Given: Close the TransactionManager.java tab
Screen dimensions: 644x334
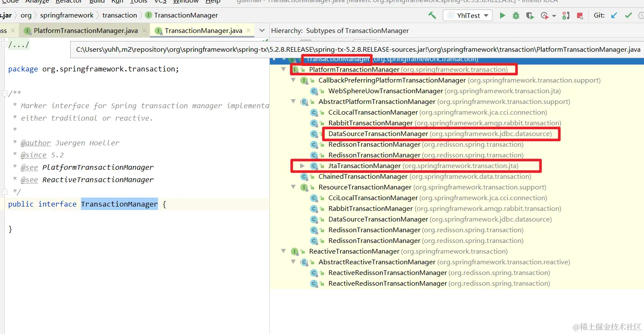Looking at the screenshot, I should [x=249, y=30].
